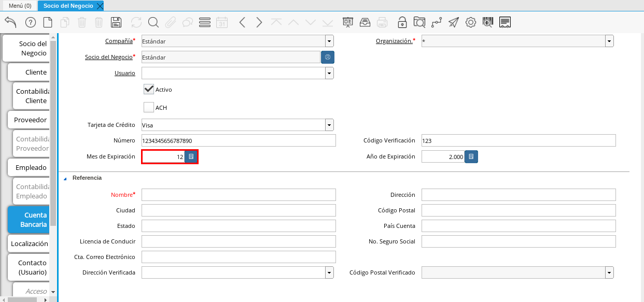Collapse the Referencia section

pos(65,178)
